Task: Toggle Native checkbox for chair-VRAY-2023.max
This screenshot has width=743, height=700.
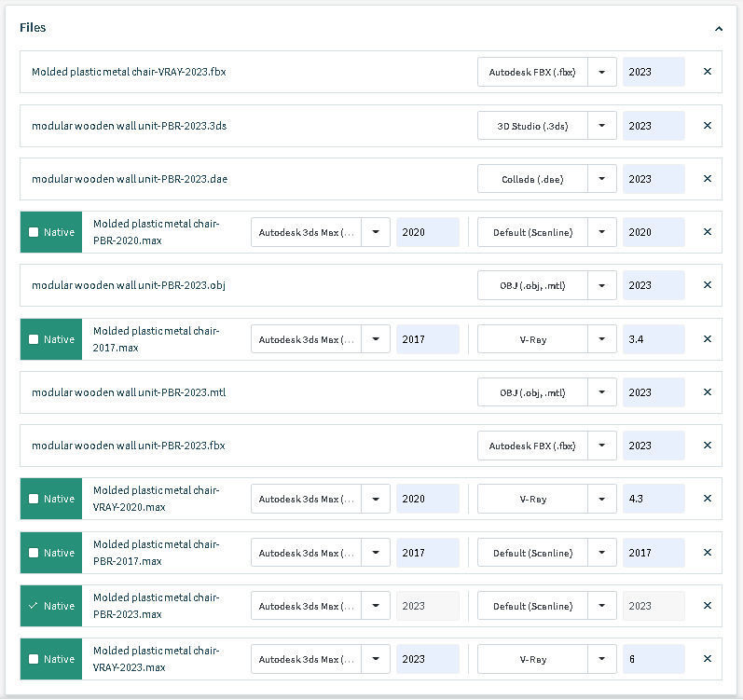Action: 34,659
